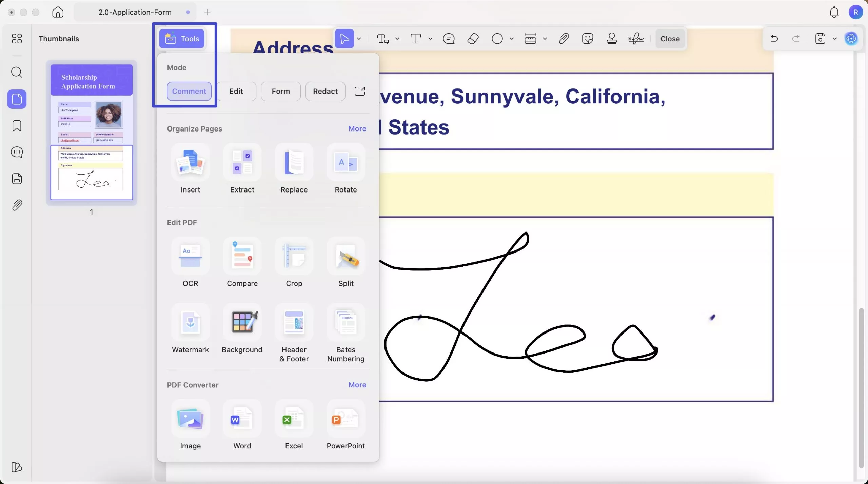Click the save icon
Screen dimensions: 868x484
(820, 39)
